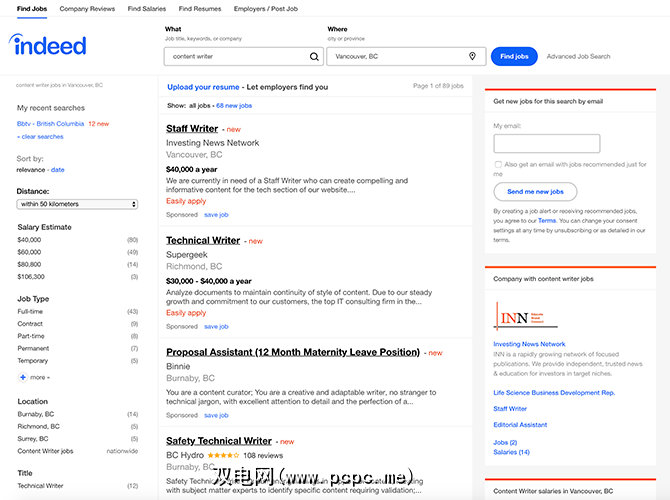Viewport: 670px width, 500px height.
Task: Save the Proposal Assistant job
Action: (x=216, y=415)
